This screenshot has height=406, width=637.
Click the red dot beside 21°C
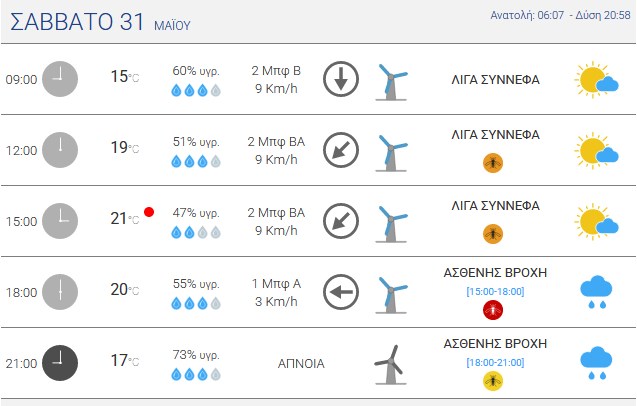tap(149, 212)
